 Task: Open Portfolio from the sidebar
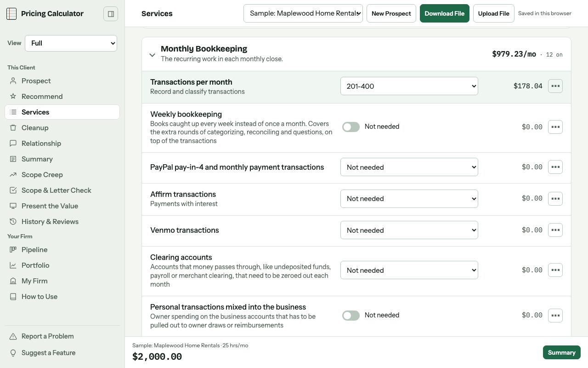(x=62, y=265)
